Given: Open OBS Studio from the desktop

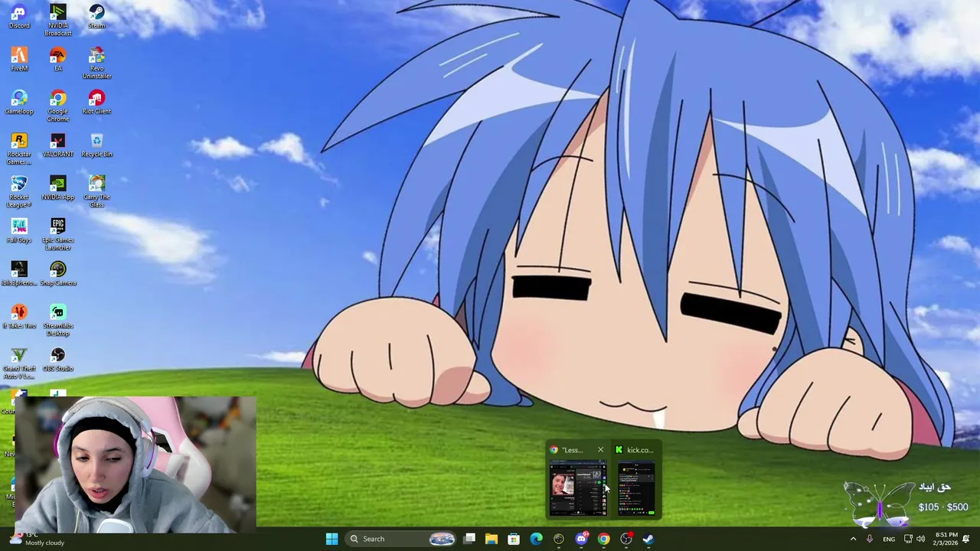Looking at the screenshot, I should (58, 360).
